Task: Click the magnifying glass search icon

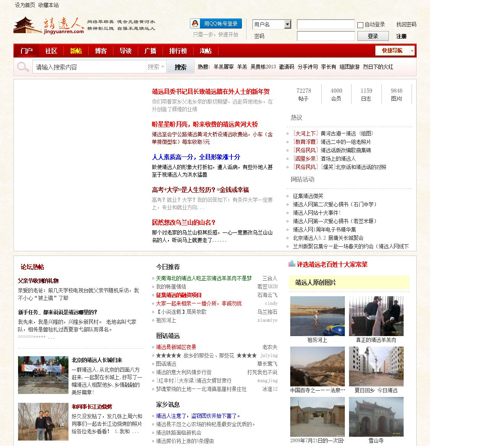Action: [x=23, y=67]
